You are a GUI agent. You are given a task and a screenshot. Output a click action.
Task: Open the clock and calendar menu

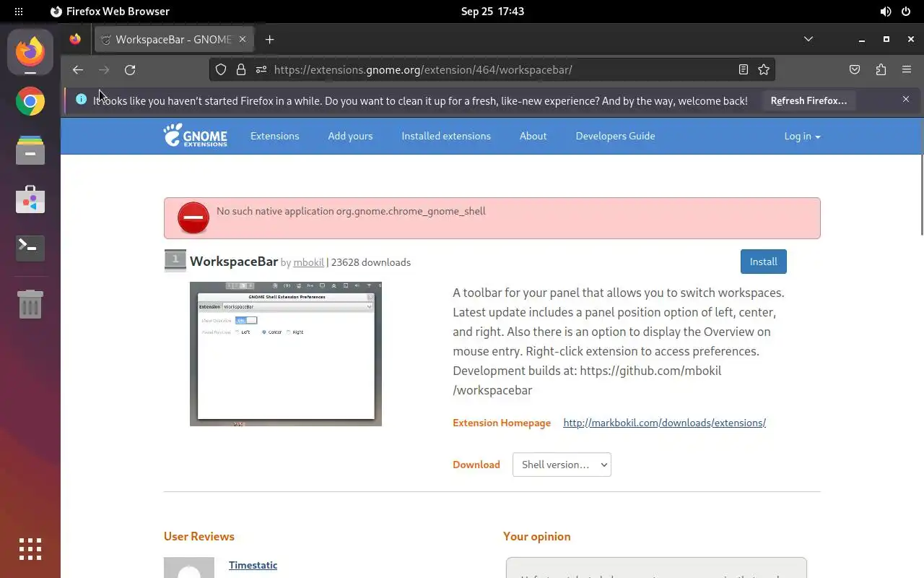pos(492,12)
